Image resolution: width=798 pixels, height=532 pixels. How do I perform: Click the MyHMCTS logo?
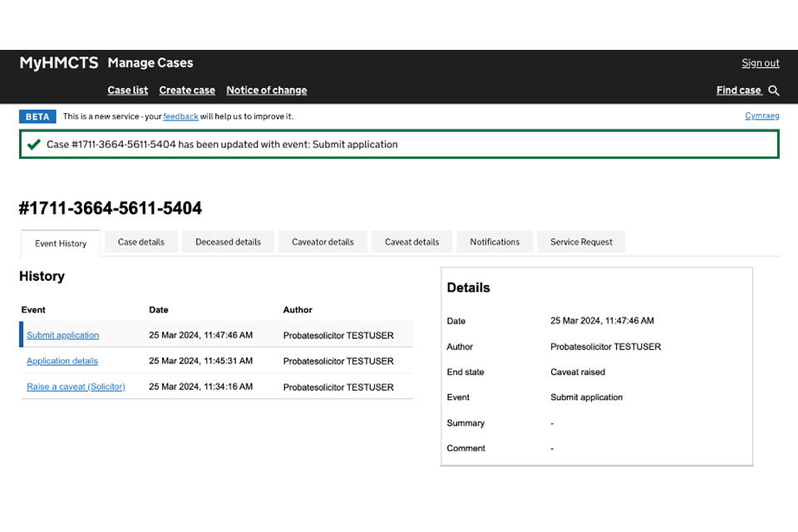pyautogui.click(x=59, y=63)
